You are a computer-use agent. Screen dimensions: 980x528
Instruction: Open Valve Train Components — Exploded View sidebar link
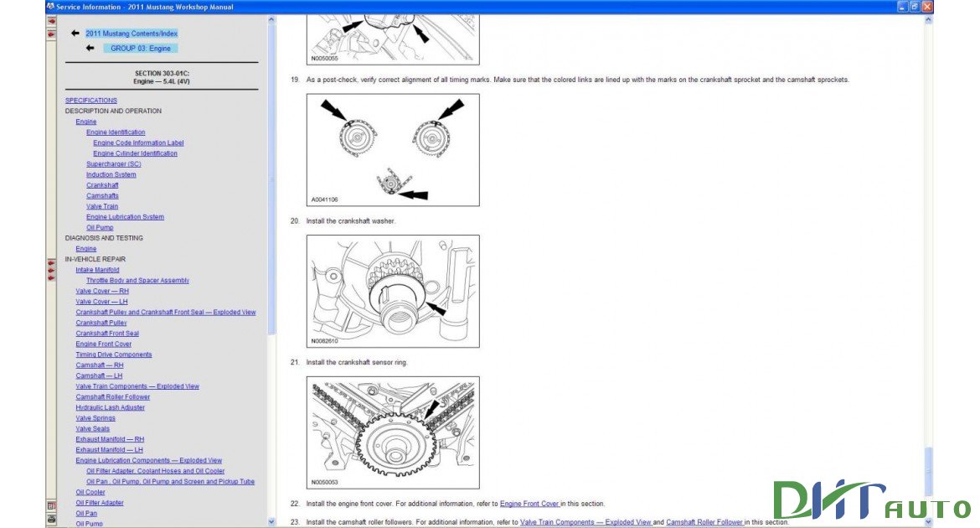pyautogui.click(x=137, y=386)
